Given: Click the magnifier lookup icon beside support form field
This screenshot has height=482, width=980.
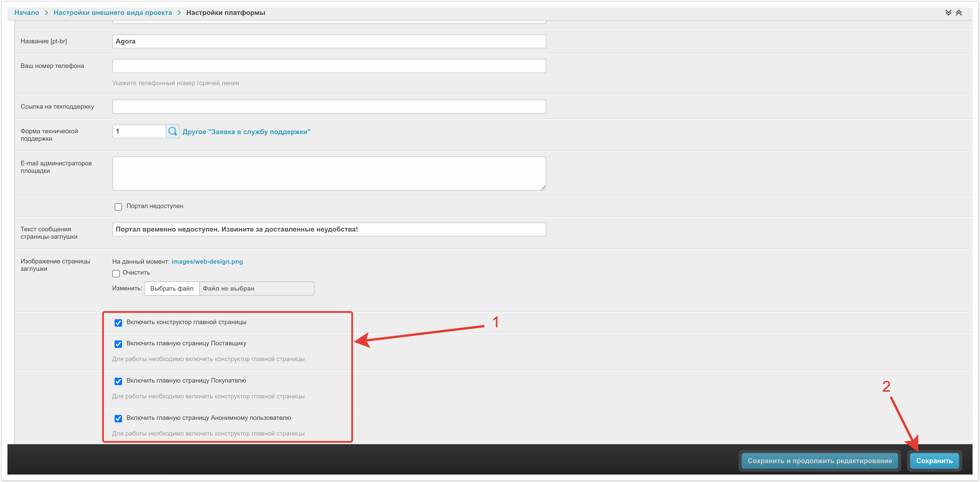Looking at the screenshot, I should [x=172, y=131].
